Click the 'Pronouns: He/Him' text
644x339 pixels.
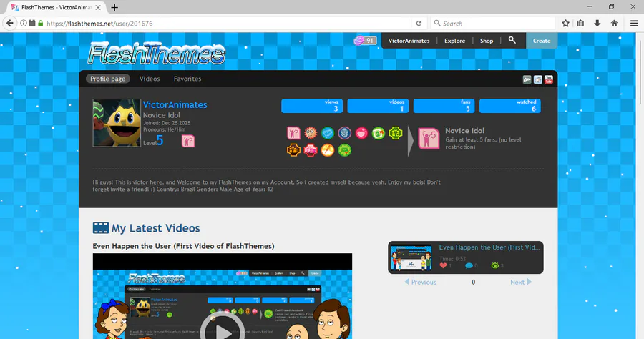tap(164, 129)
